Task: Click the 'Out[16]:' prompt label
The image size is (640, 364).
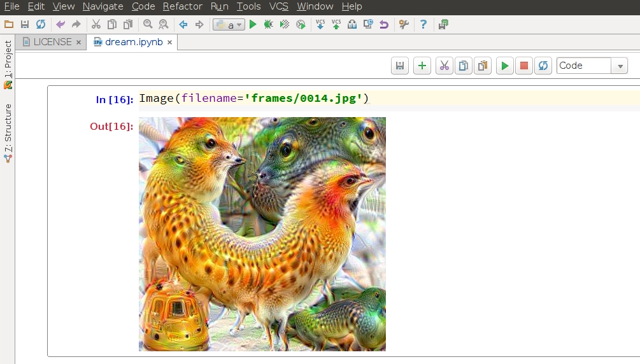Action: 112,127
